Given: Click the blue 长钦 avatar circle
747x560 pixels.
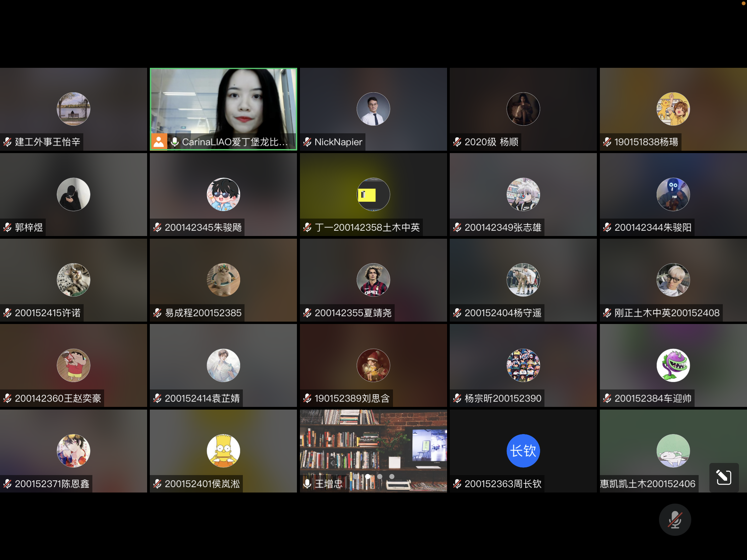Looking at the screenshot, I should (x=523, y=451).
